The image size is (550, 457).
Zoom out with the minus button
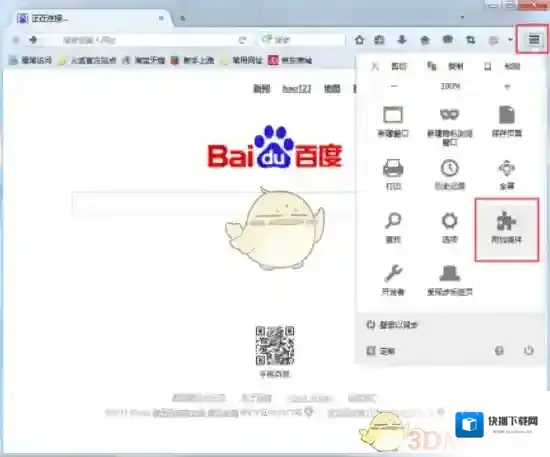pos(394,86)
